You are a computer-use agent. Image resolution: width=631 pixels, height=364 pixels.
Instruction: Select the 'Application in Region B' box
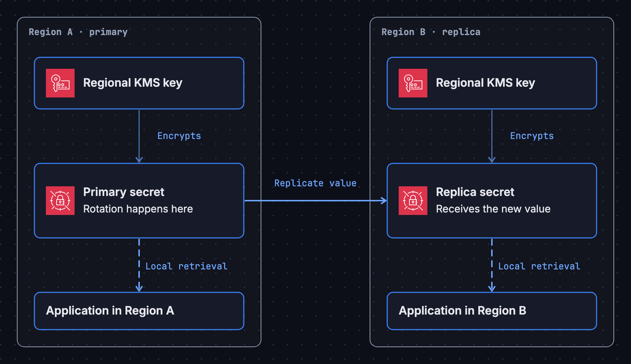pos(492,311)
